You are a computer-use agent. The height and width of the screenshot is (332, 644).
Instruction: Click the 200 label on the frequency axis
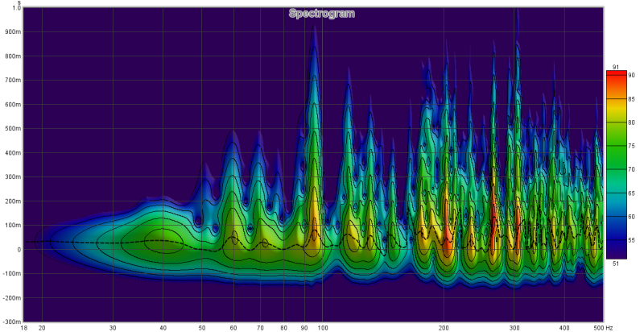(x=444, y=328)
